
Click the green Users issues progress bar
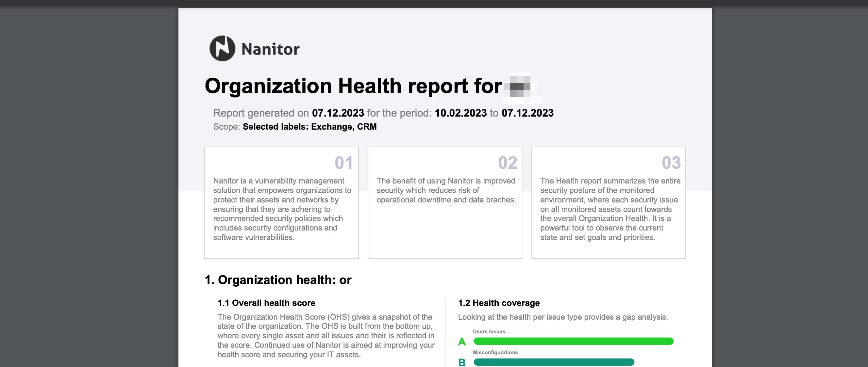coord(573,341)
